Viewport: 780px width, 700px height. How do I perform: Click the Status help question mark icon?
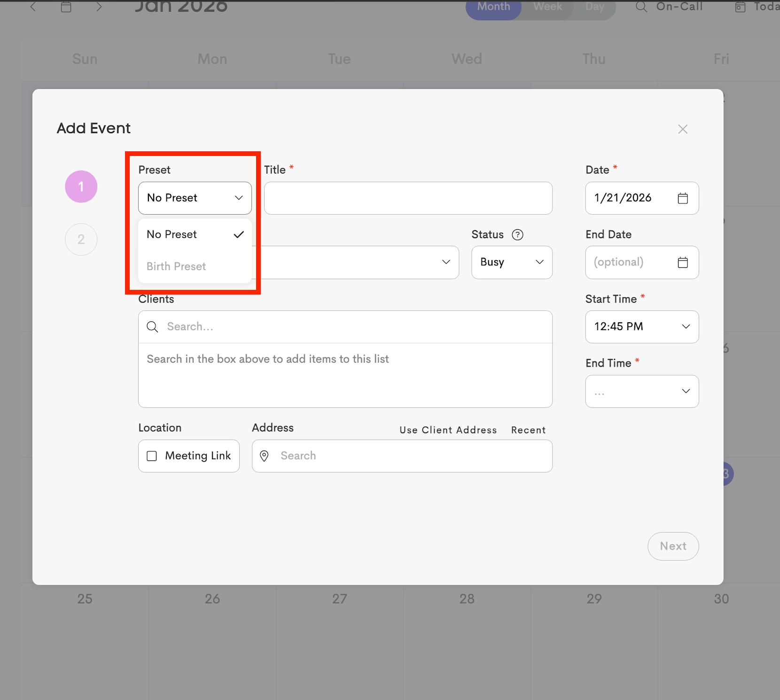coord(517,234)
